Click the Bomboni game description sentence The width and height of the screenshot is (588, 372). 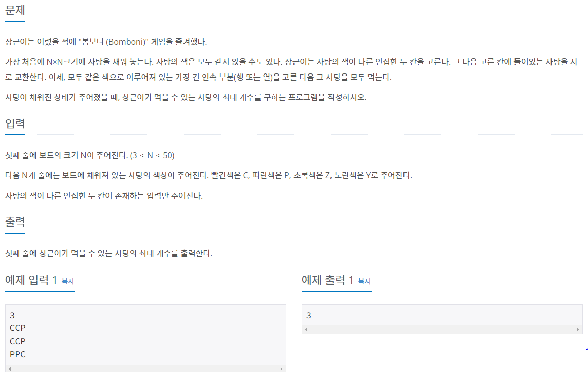(106, 42)
